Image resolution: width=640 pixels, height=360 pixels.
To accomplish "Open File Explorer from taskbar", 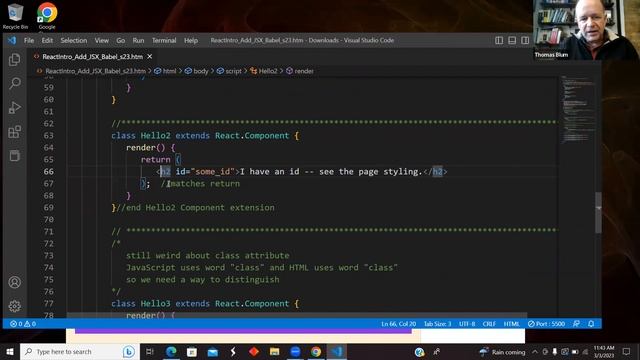I will [274, 351].
